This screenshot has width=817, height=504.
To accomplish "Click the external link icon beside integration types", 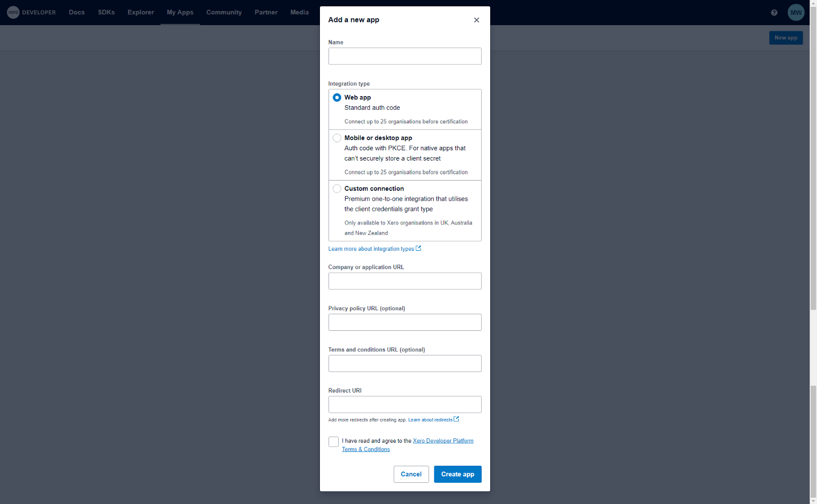I will coord(419,248).
